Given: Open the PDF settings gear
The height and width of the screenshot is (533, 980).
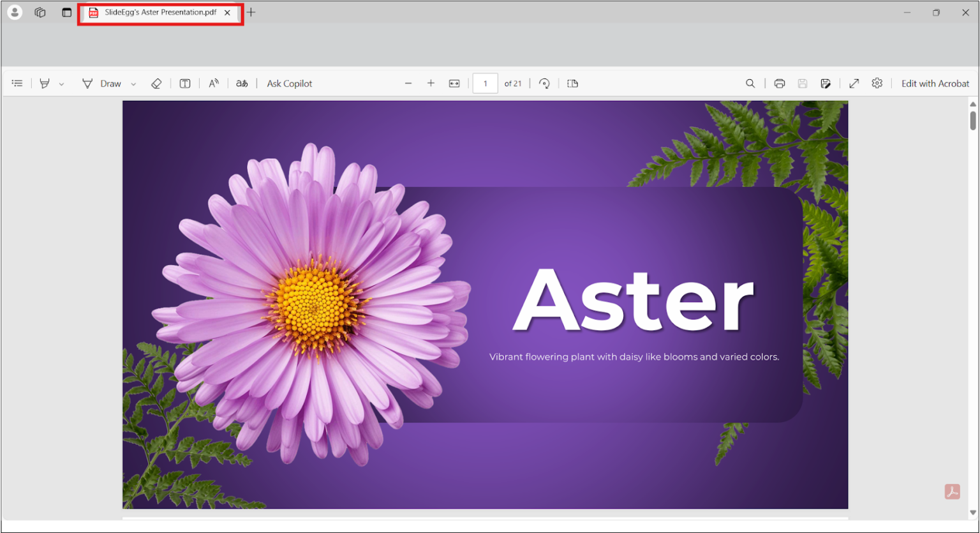Looking at the screenshot, I should tap(877, 83).
